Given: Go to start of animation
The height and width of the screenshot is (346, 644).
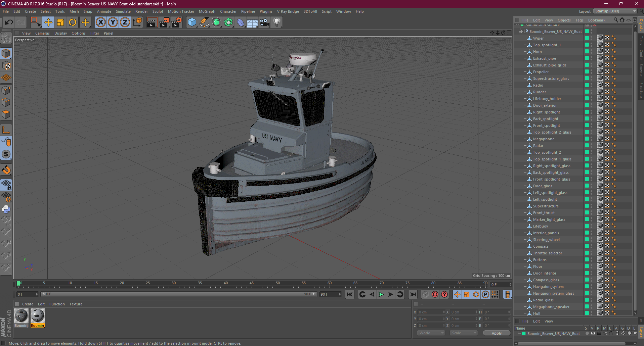Looking at the screenshot, I should (x=350, y=294).
